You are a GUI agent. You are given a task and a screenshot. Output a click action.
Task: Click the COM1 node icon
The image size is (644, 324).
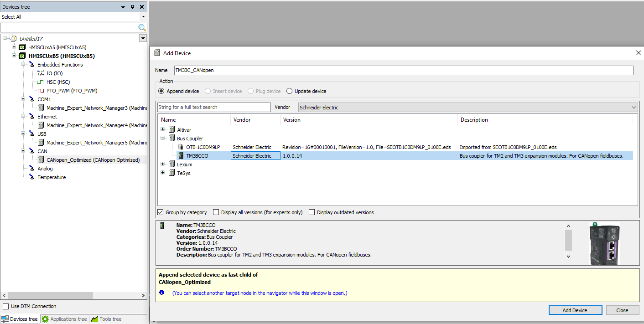31,99
